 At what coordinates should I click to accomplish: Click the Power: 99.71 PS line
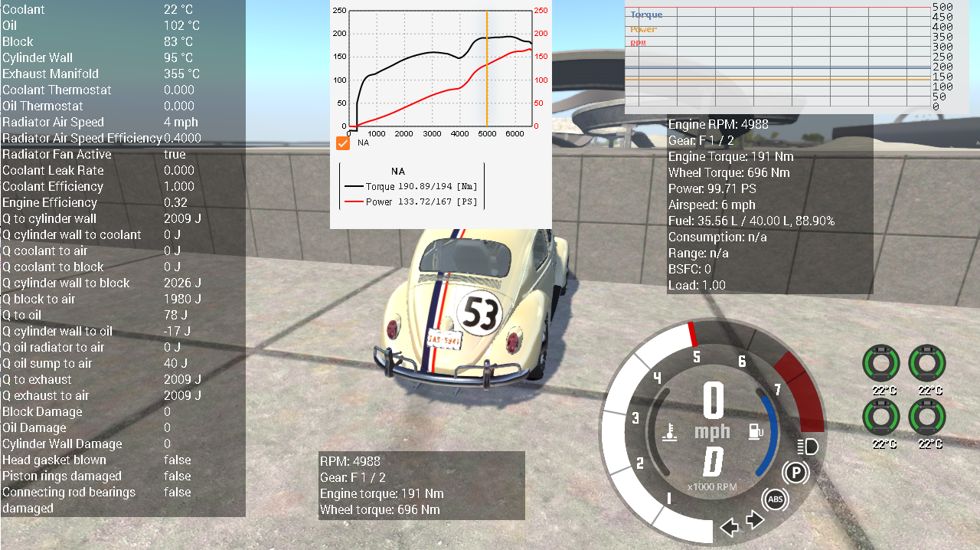click(x=717, y=188)
